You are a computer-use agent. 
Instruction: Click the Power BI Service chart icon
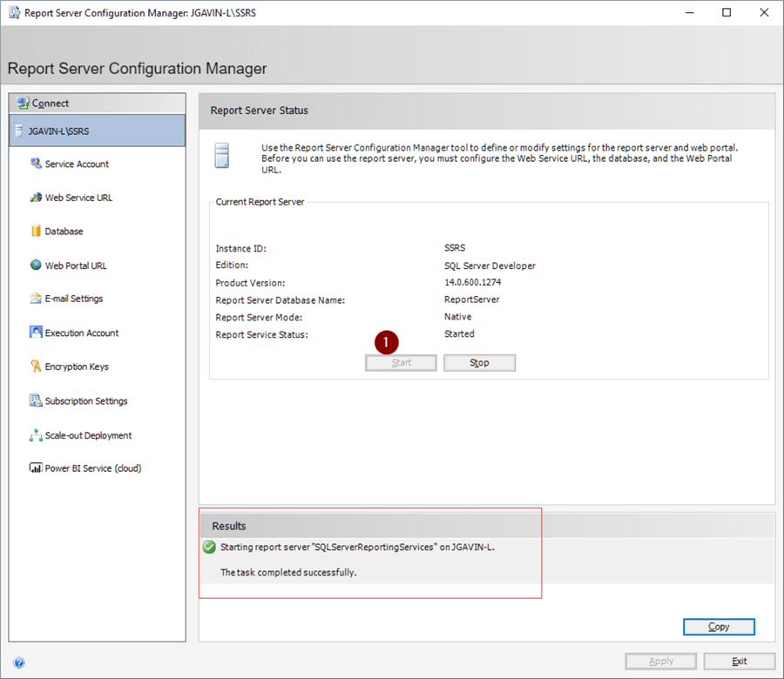36,468
